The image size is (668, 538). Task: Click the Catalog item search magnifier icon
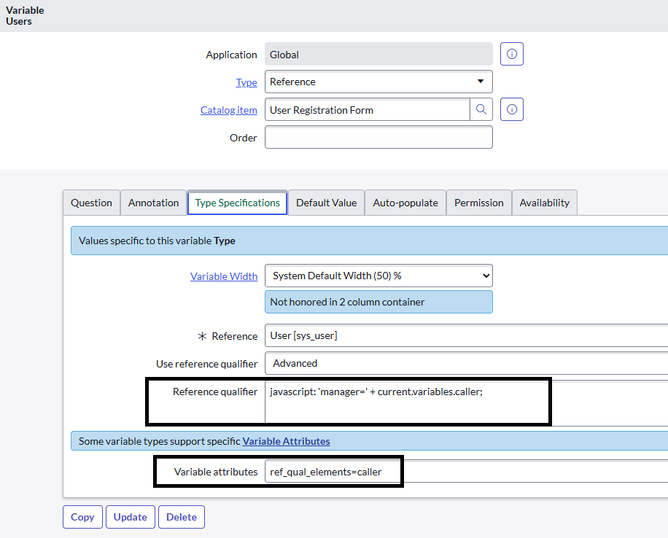(482, 110)
